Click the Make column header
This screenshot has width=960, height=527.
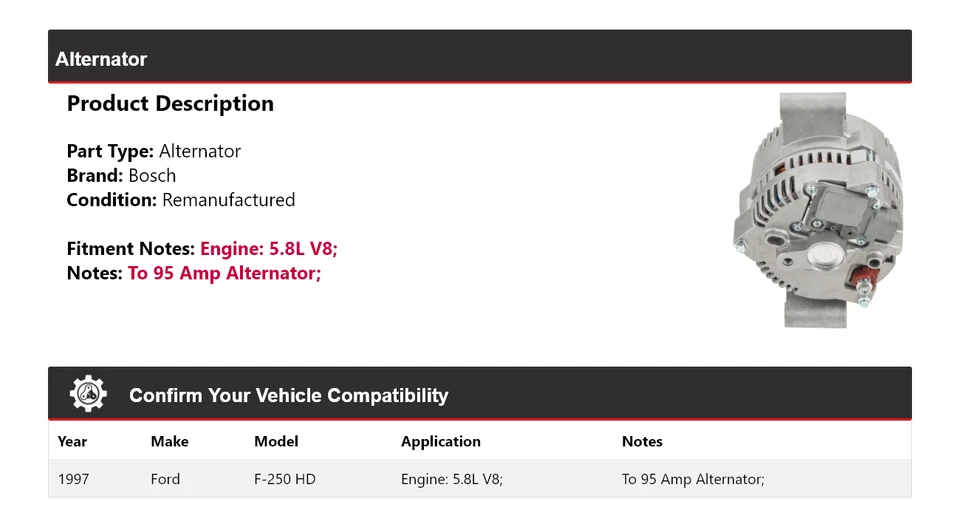[169, 441]
